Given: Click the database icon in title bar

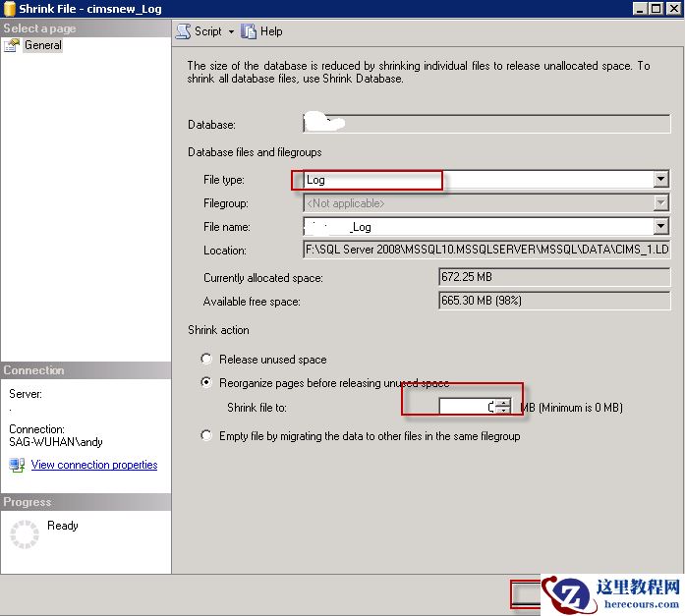Looking at the screenshot, I should tap(10, 9).
